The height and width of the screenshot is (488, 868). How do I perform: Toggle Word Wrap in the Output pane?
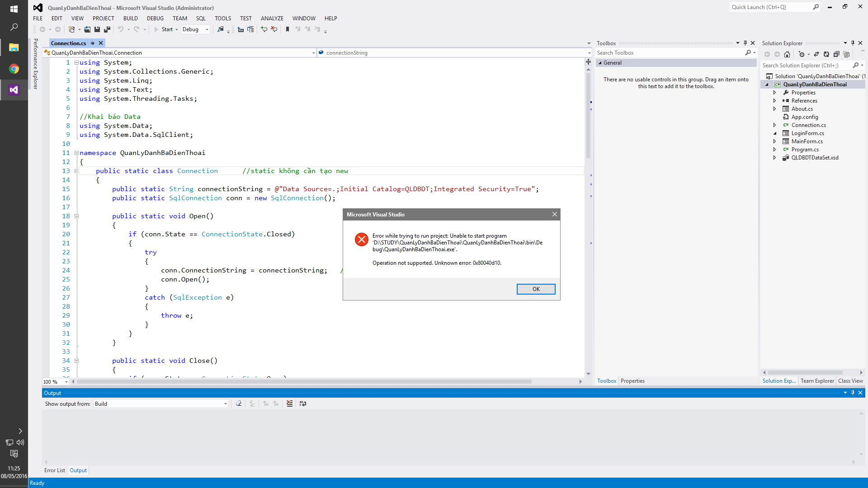point(302,404)
